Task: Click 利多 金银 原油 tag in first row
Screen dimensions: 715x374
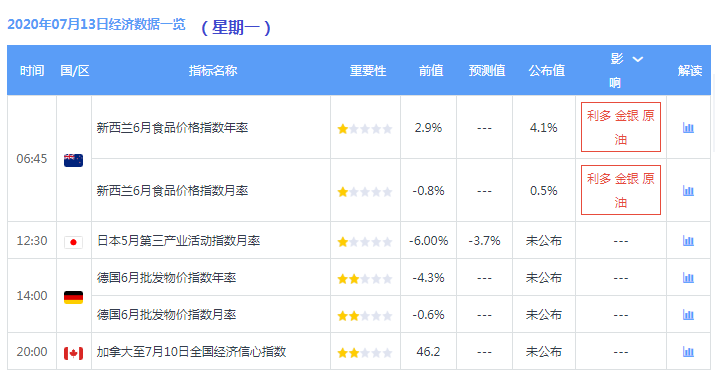Action: click(621, 127)
